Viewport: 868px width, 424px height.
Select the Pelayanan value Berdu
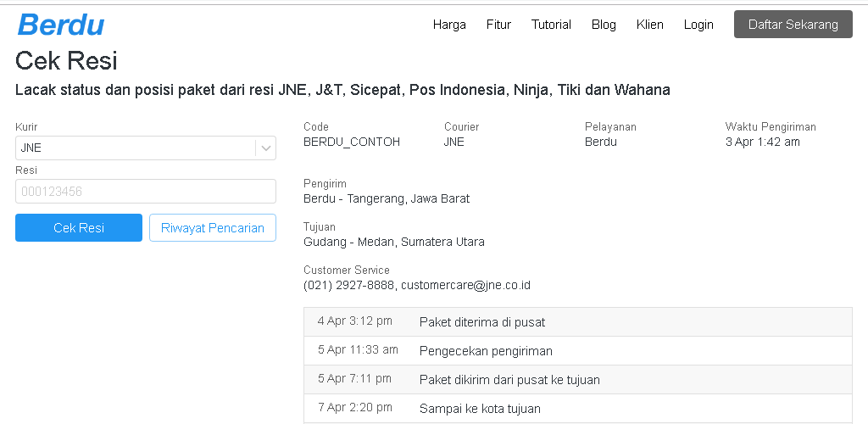(601, 142)
